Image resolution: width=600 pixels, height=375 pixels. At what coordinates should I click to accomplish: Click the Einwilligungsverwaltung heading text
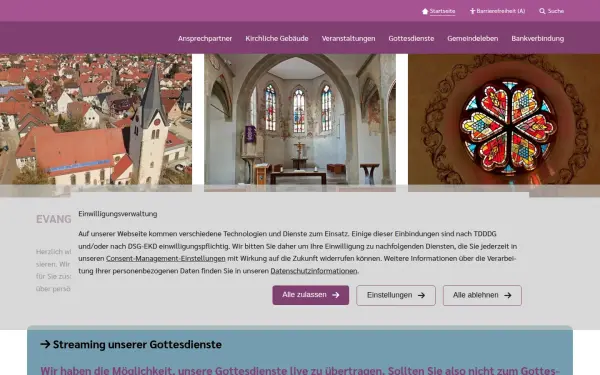tap(118, 214)
